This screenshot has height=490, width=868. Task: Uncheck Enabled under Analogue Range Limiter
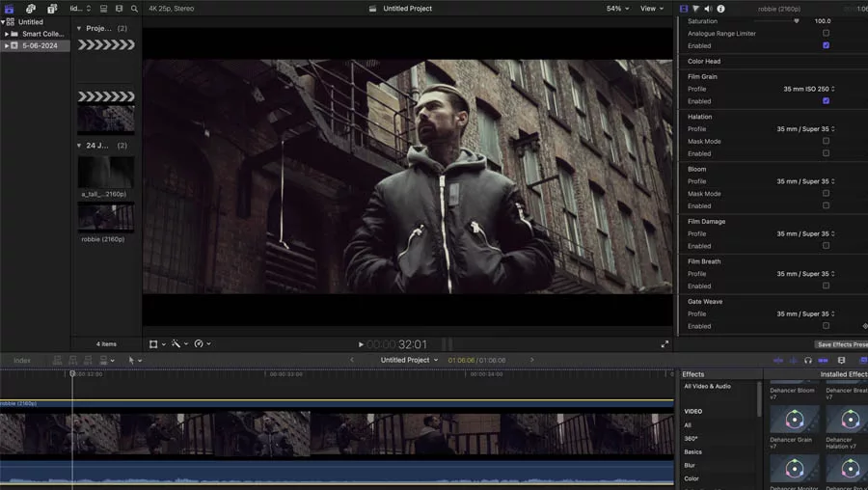826,45
